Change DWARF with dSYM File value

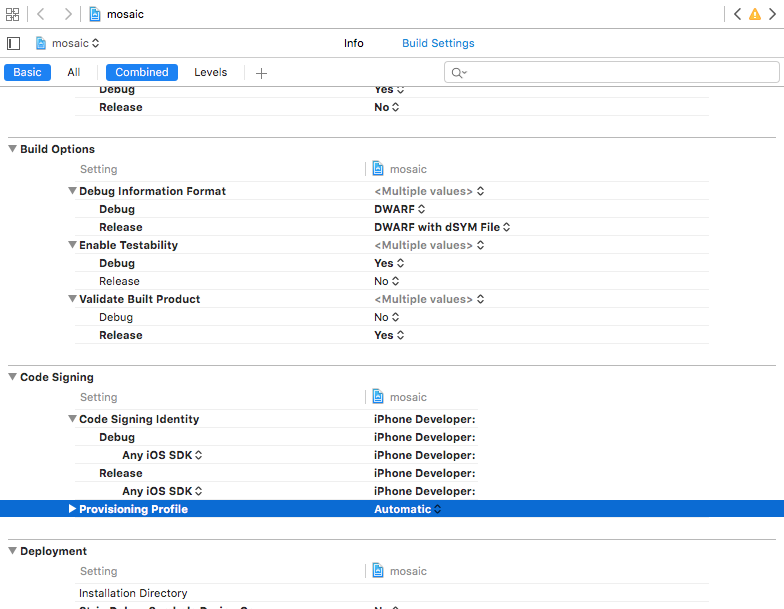pos(442,227)
